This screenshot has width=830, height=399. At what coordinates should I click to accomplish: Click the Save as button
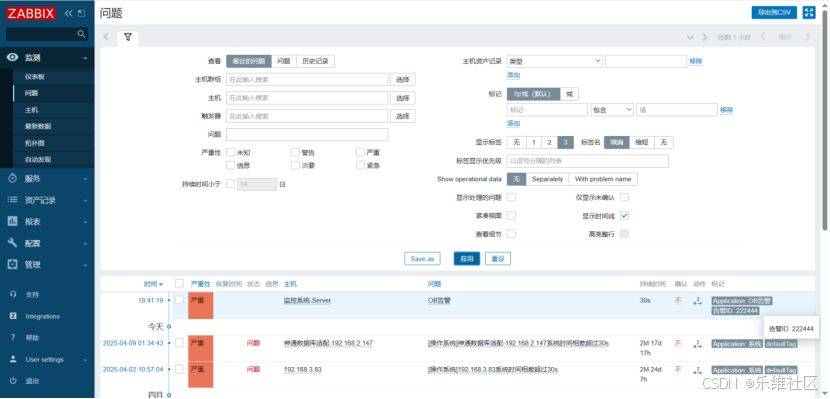pyautogui.click(x=422, y=259)
